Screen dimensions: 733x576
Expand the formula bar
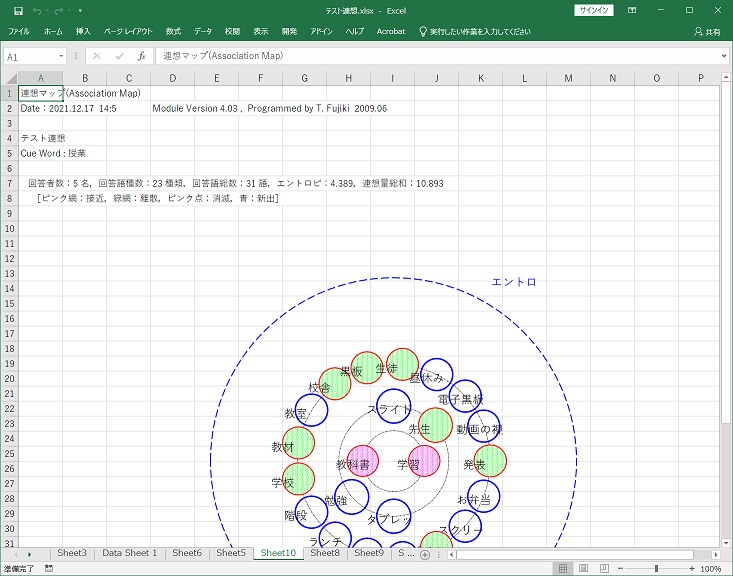click(x=724, y=57)
